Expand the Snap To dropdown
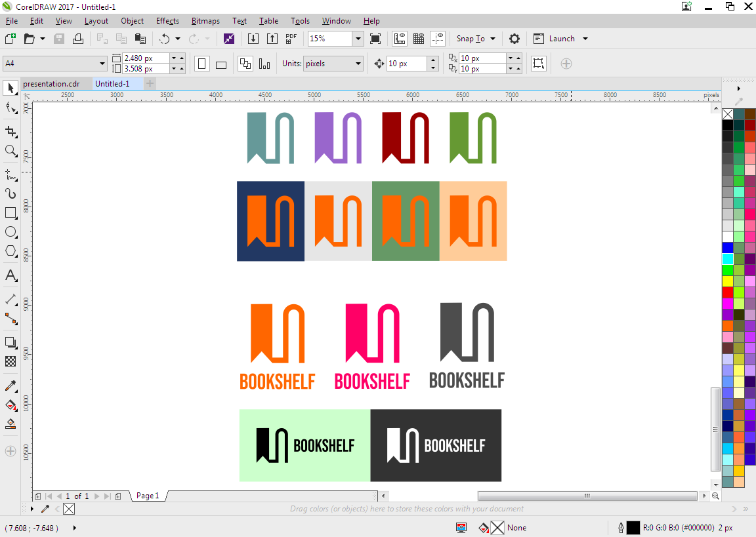The width and height of the screenshot is (756, 537). point(493,39)
